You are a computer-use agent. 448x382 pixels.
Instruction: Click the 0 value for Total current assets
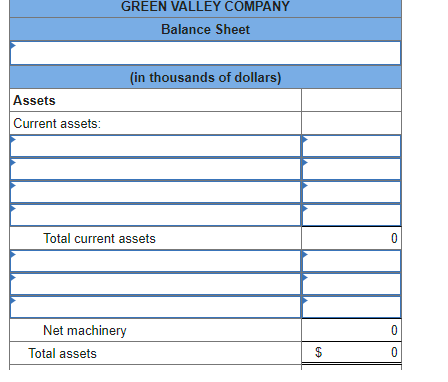(x=394, y=238)
